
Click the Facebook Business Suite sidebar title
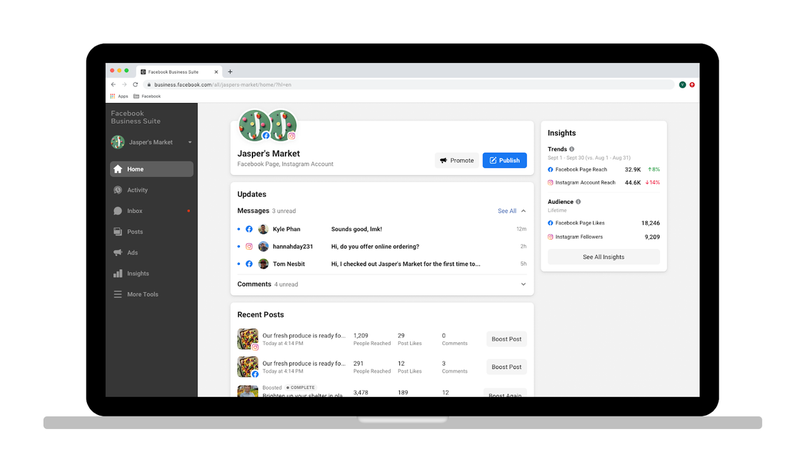point(136,117)
